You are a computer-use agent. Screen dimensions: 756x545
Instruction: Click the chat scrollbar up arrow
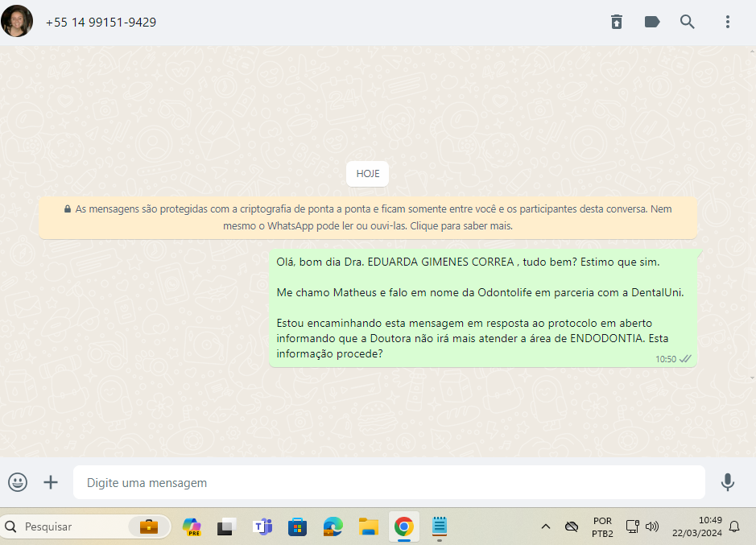coord(753,50)
